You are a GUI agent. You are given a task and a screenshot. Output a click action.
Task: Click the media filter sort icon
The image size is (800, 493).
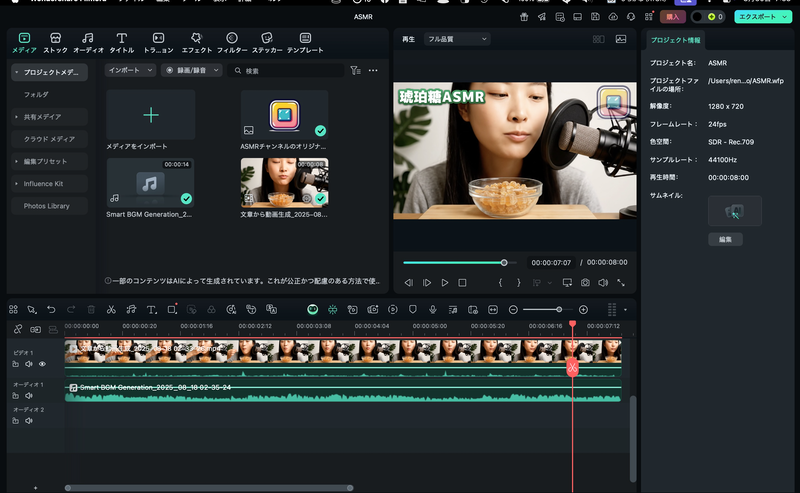pyautogui.click(x=356, y=70)
